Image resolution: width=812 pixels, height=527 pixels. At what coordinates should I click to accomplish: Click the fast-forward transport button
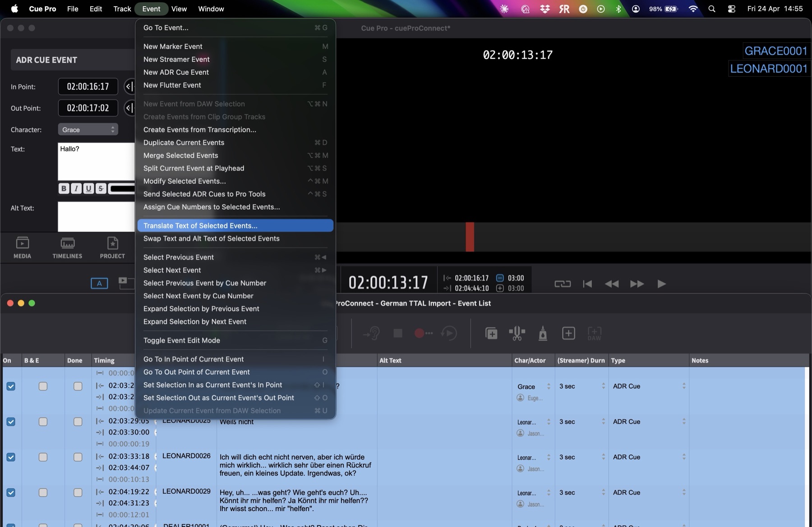pos(637,284)
